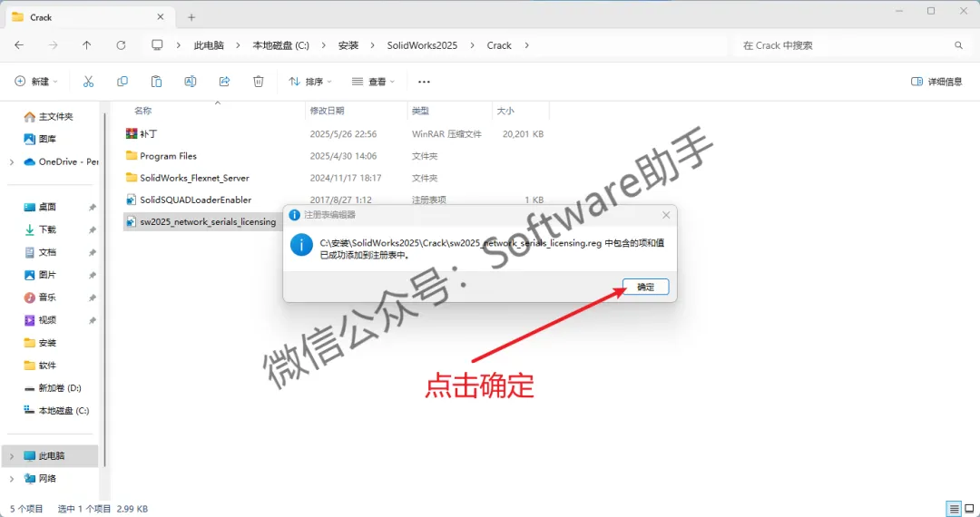Click the Crack tab title

tap(41, 17)
